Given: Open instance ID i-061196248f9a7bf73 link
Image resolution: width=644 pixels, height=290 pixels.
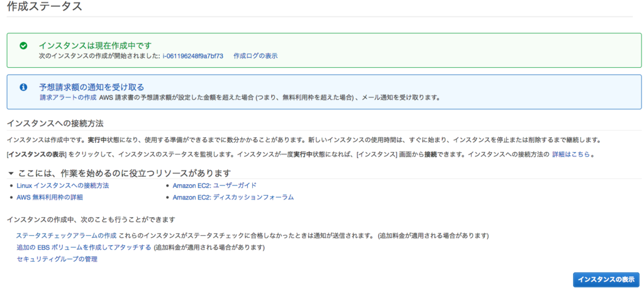Looking at the screenshot, I should pyautogui.click(x=192, y=56).
